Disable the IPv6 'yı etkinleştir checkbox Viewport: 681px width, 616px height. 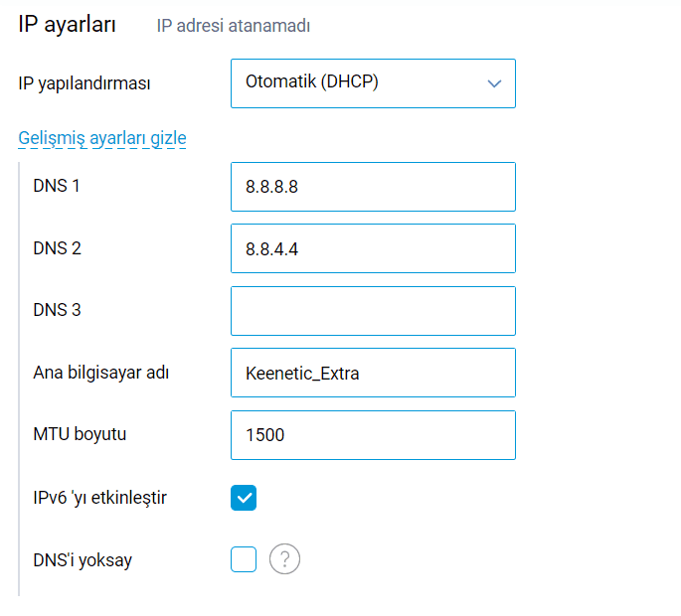pos(244,498)
